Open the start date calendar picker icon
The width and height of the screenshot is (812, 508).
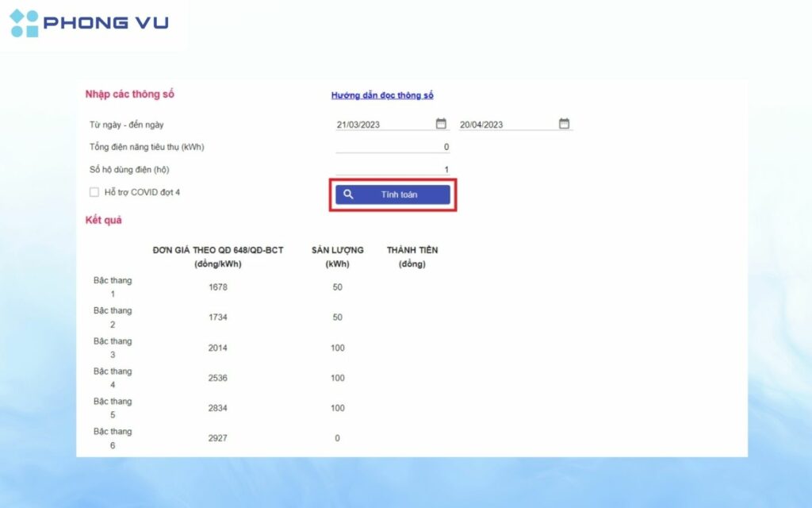click(x=441, y=124)
